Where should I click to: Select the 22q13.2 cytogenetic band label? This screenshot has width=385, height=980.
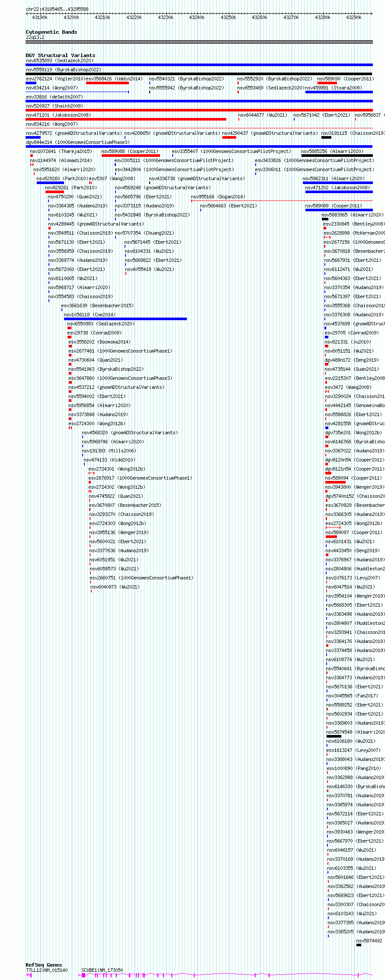point(35,37)
